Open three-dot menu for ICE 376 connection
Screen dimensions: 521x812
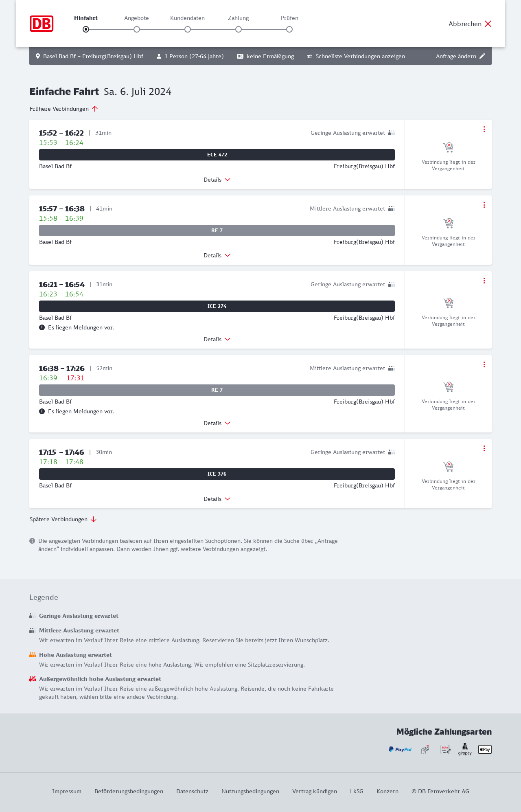coord(484,448)
